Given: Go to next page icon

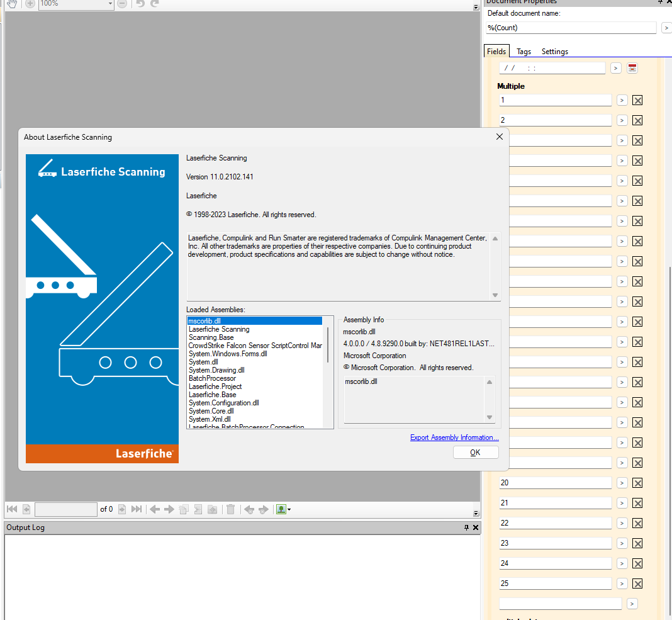Looking at the screenshot, I should (122, 509).
